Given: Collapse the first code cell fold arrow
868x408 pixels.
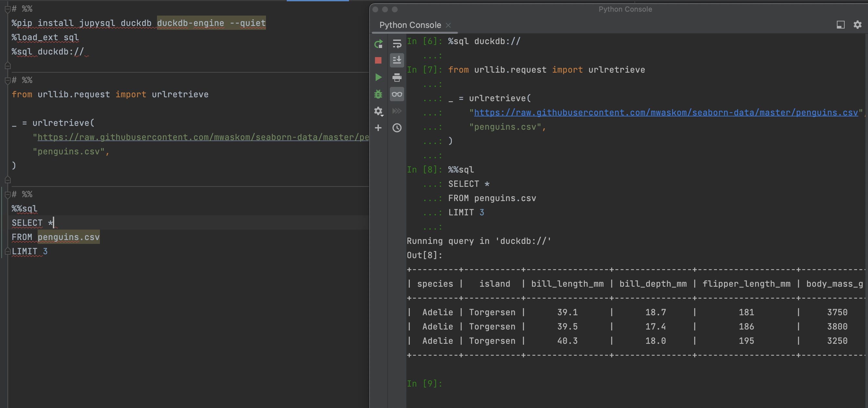Looking at the screenshot, I should point(7,9).
